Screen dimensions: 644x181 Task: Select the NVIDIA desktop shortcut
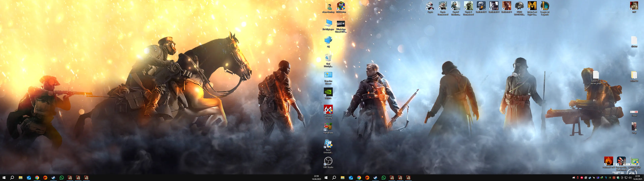pyautogui.click(x=328, y=94)
